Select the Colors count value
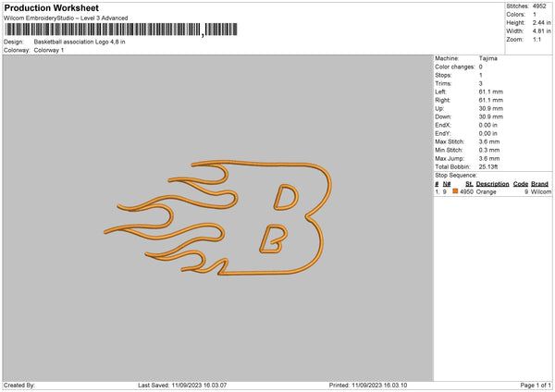The image size is (555, 392). click(535, 15)
